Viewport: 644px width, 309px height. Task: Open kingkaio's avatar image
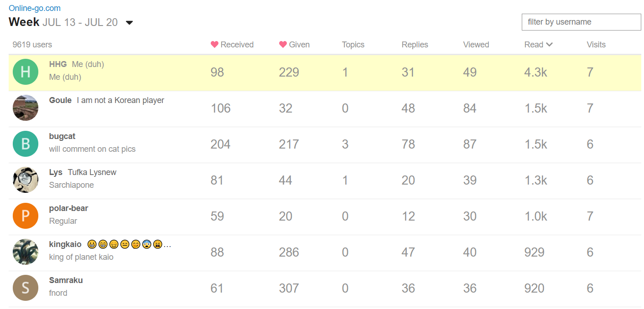[x=26, y=252]
